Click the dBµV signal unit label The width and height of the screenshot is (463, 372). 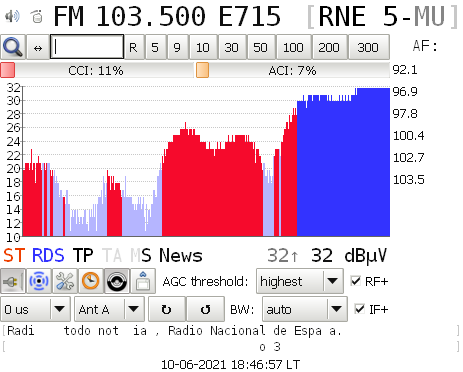365,256
